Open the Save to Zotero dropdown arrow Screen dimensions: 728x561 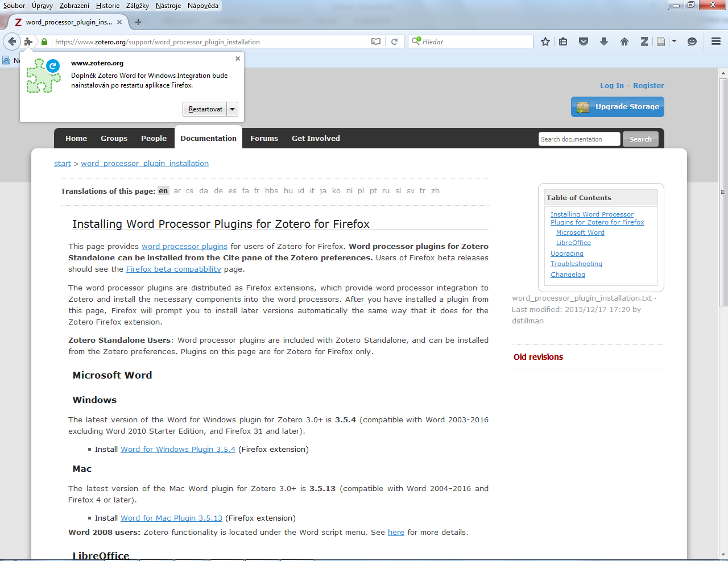(674, 41)
